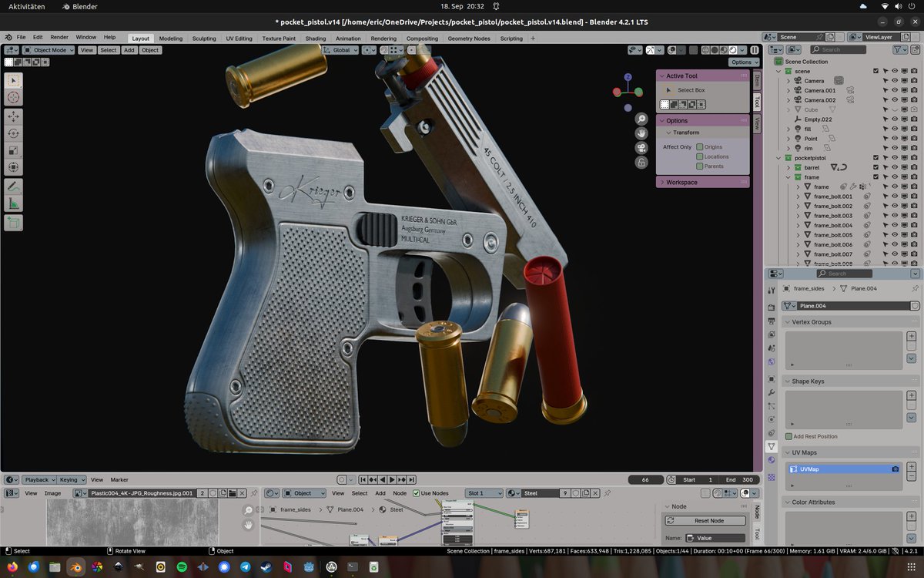Switch to the Shading workspace tab
Viewport: 924px width, 578px height.
pos(315,38)
